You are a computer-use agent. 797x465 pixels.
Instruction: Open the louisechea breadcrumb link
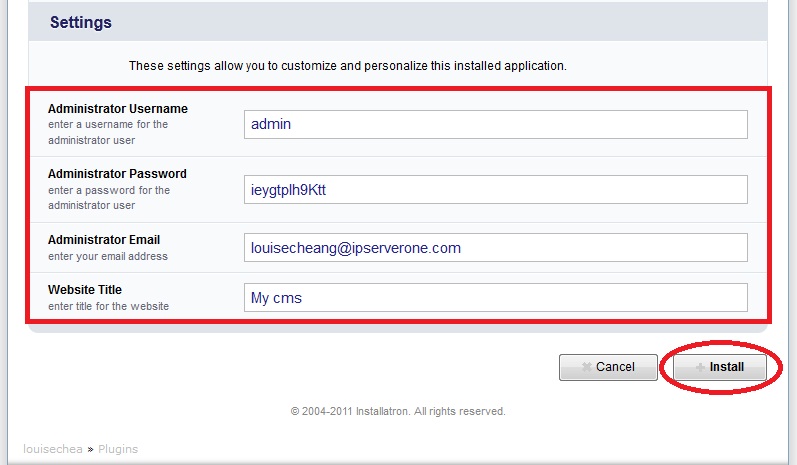point(53,449)
